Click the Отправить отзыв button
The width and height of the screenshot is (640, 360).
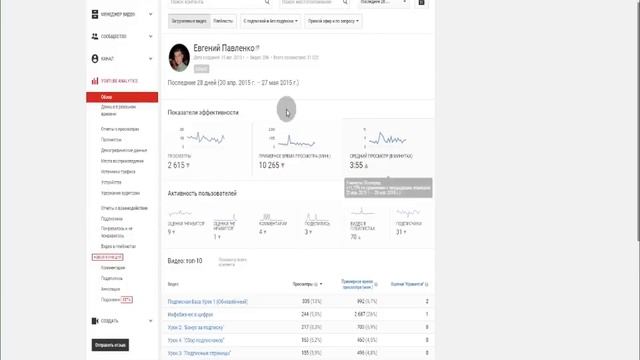tap(110, 345)
